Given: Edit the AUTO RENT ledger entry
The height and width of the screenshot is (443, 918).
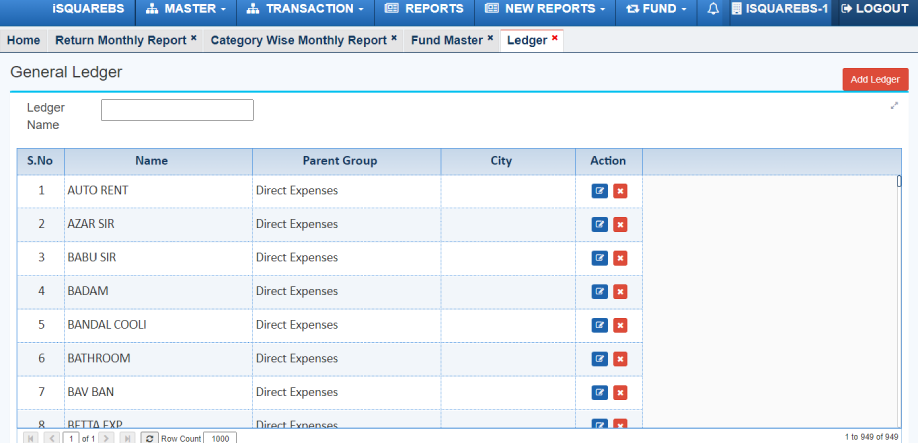Looking at the screenshot, I should [x=599, y=191].
